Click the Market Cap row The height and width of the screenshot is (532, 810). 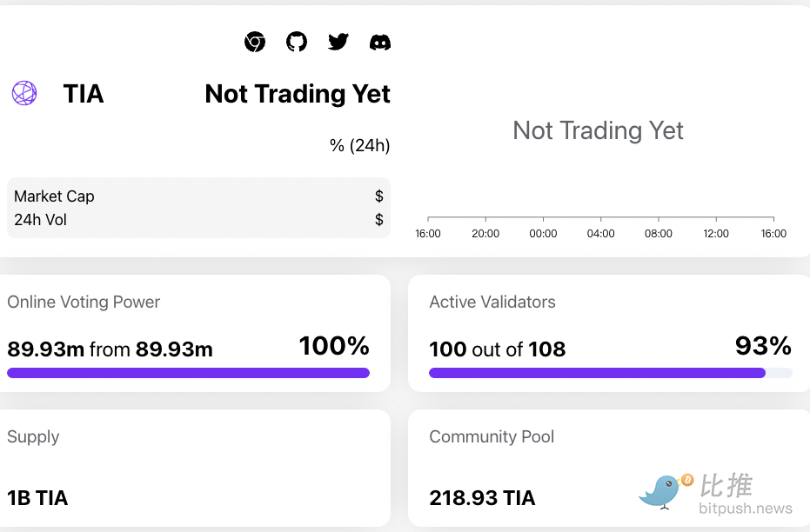click(x=198, y=196)
